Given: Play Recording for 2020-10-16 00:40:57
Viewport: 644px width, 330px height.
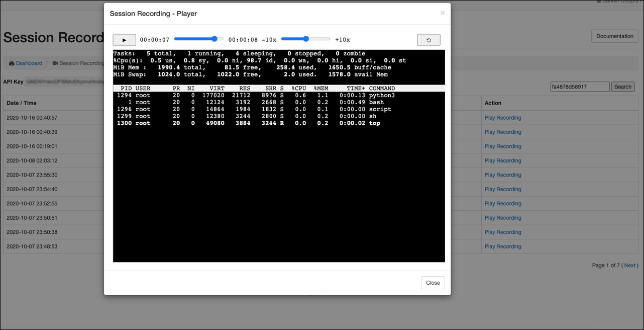Looking at the screenshot, I should pyautogui.click(x=503, y=118).
